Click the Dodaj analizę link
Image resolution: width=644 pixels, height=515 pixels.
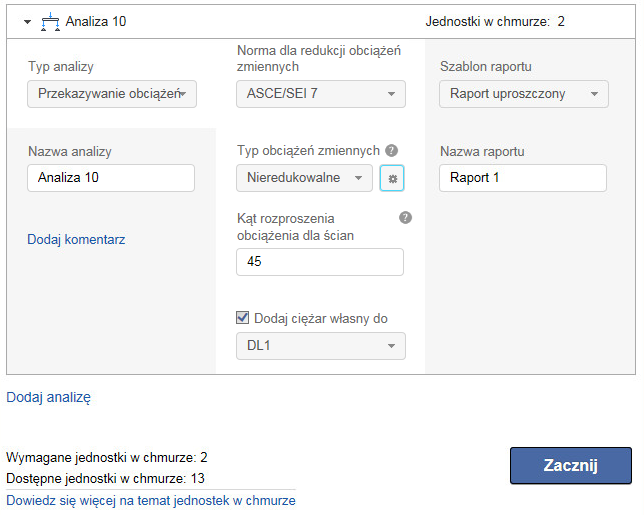(49, 397)
